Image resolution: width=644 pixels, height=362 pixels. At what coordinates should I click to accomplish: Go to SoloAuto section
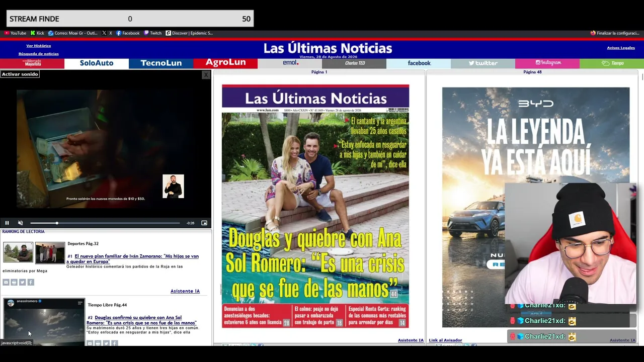click(97, 63)
